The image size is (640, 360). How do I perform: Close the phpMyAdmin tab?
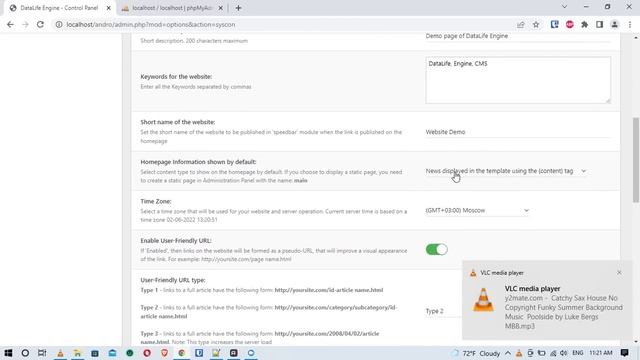220,8
